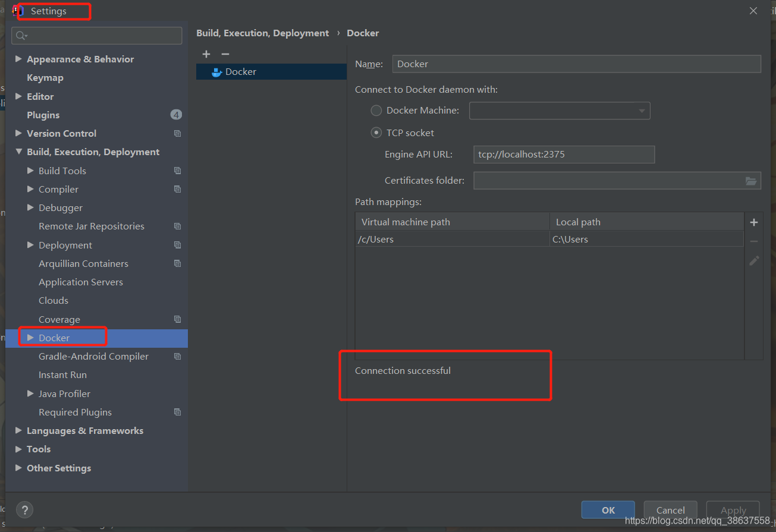Click project-level icon next to Required Plugins
The image size is (776, 532).
[177, 412]
